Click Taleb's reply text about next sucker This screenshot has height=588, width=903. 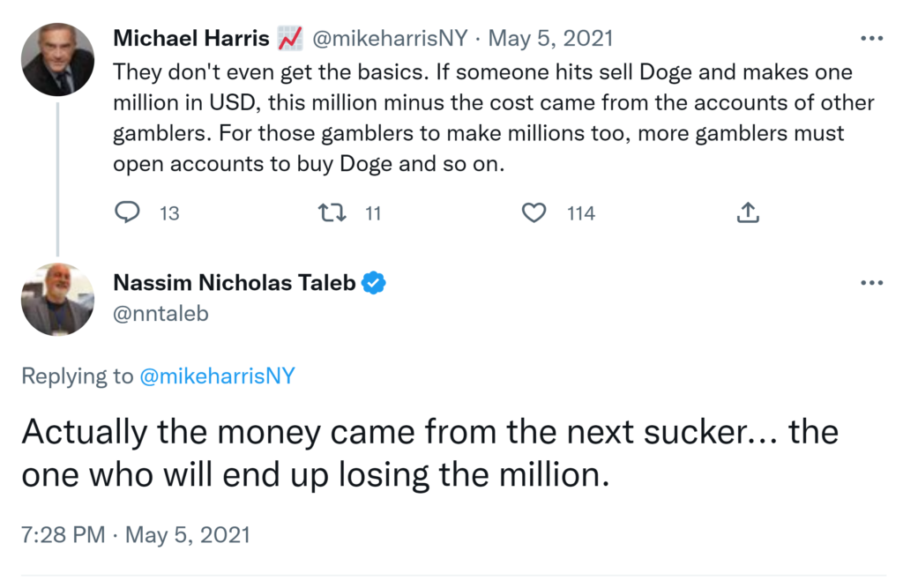point(429,453)
